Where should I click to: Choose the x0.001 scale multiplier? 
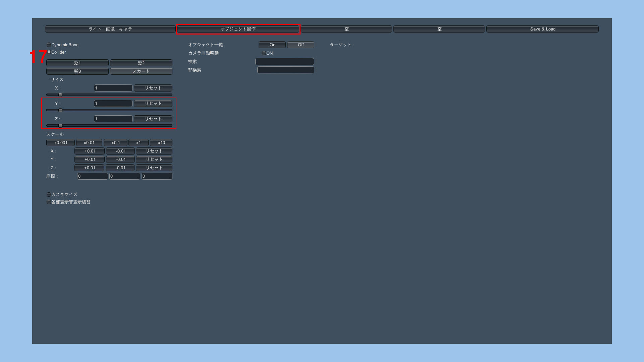coord(61,143)
